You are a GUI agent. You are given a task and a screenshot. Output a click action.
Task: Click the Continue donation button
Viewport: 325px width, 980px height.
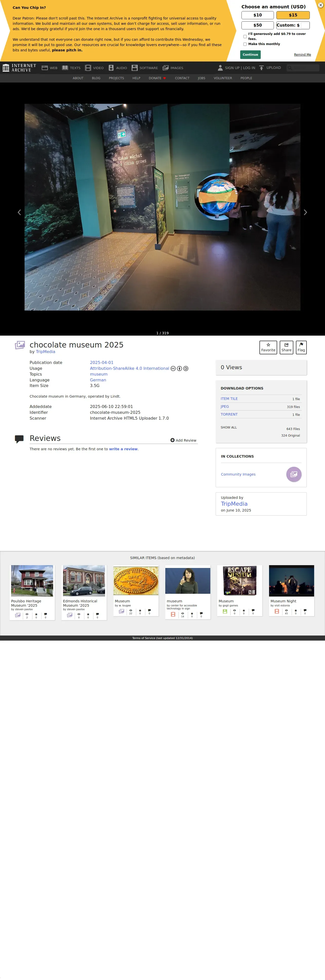point(250,54)
